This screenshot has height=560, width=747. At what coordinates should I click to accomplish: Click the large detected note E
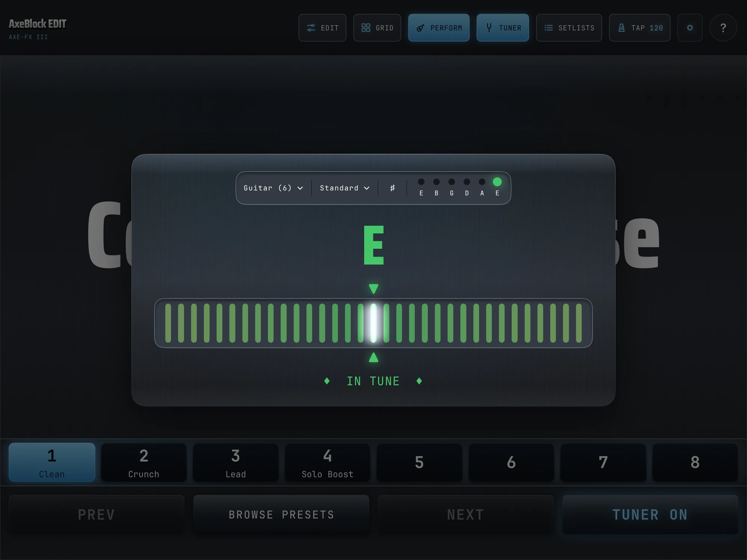(374, 245)
